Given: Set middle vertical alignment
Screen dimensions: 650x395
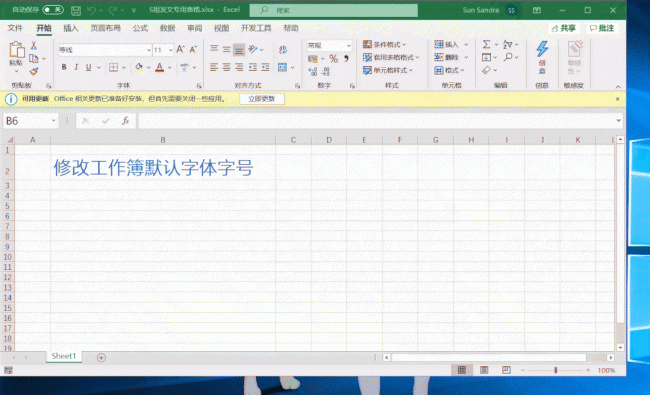Looking at the screenshot, I should tap(226, 49).
